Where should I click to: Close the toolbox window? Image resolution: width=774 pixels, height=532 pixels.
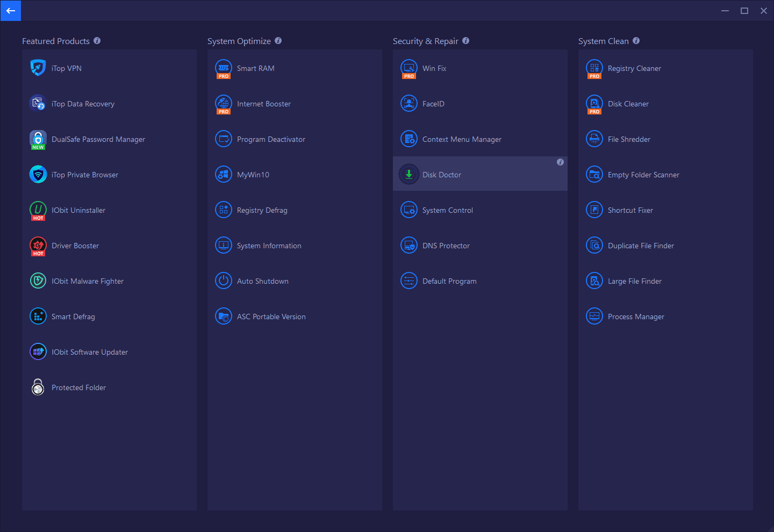point(764,11)
